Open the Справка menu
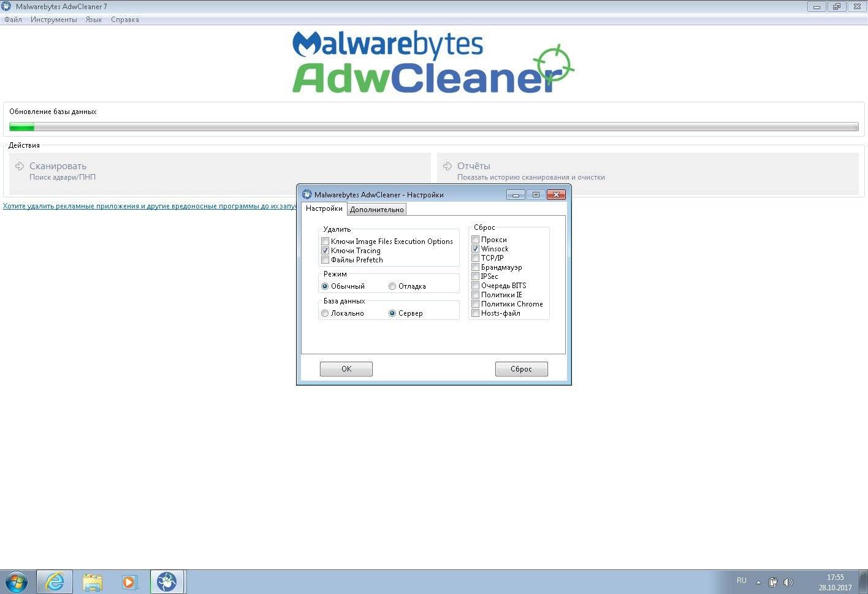The height and width of the screenshot is (594, 868). [125, 20]
